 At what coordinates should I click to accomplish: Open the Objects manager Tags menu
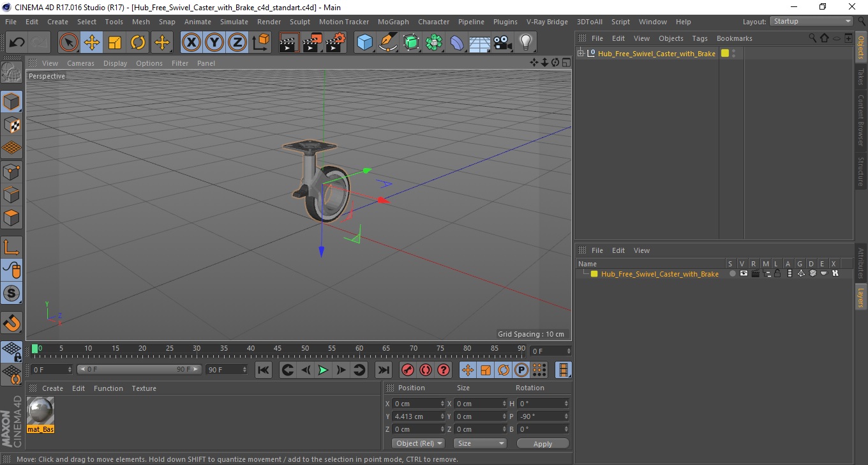[700, 38]
